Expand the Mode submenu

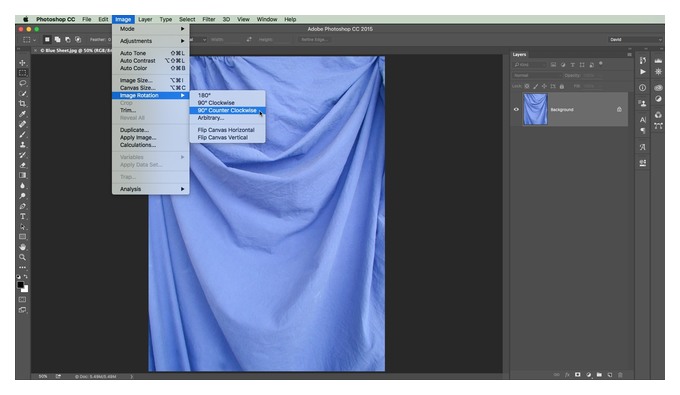tap(150, 29)
